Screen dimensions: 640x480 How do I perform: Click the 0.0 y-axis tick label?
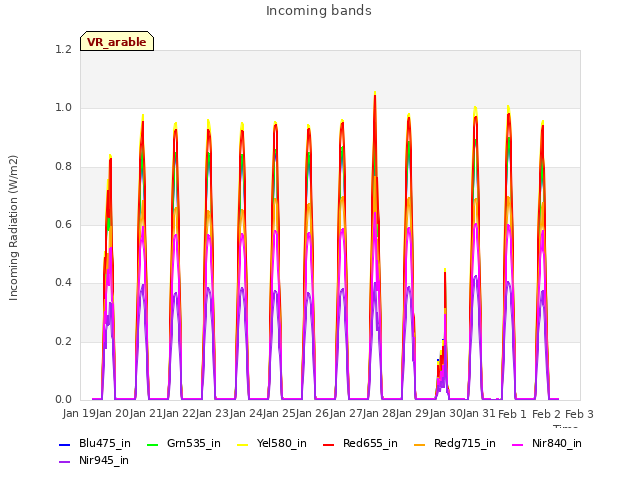(63, 400)
